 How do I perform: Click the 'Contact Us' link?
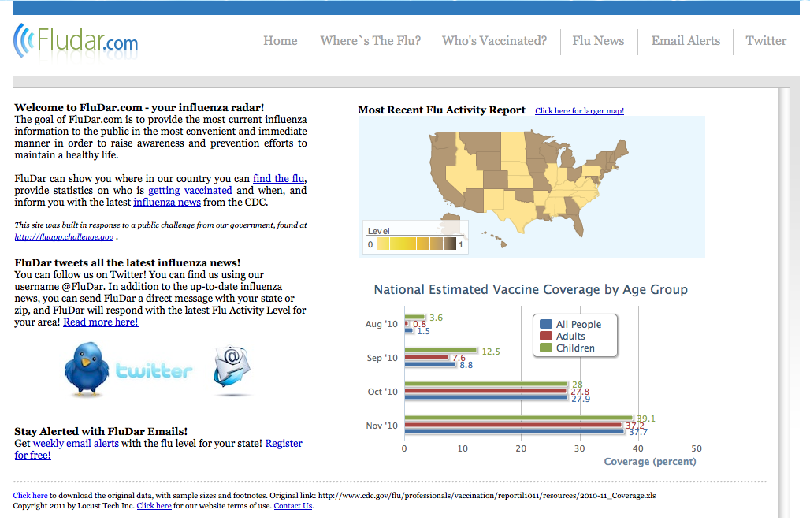coord(293,506)
